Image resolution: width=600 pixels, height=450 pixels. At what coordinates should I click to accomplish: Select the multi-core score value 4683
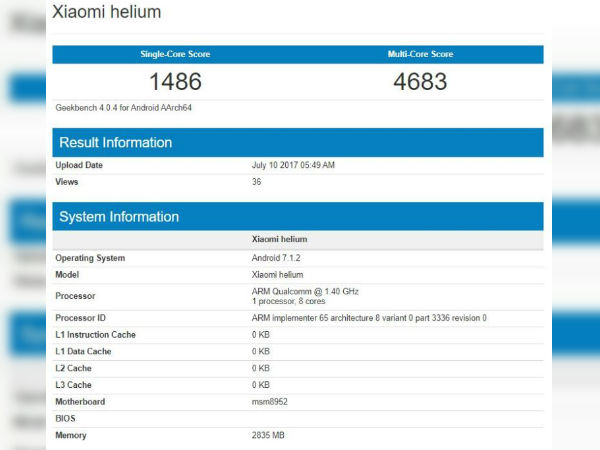[420, 82]
